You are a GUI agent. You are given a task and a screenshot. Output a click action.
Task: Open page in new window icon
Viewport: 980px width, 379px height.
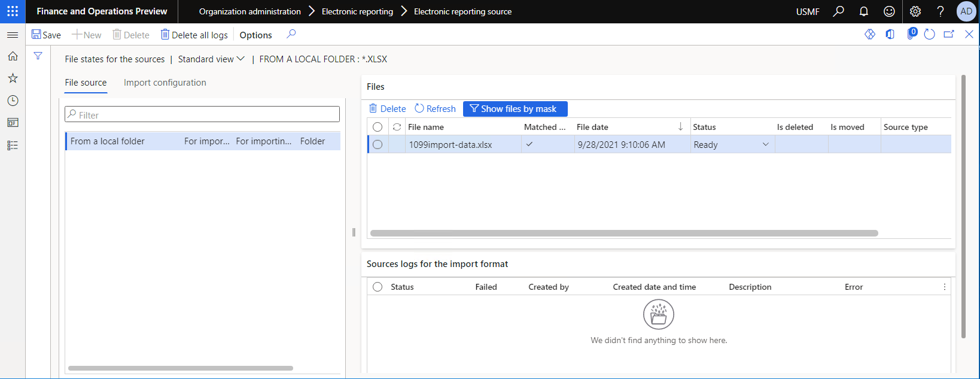(x=949, y=34)
